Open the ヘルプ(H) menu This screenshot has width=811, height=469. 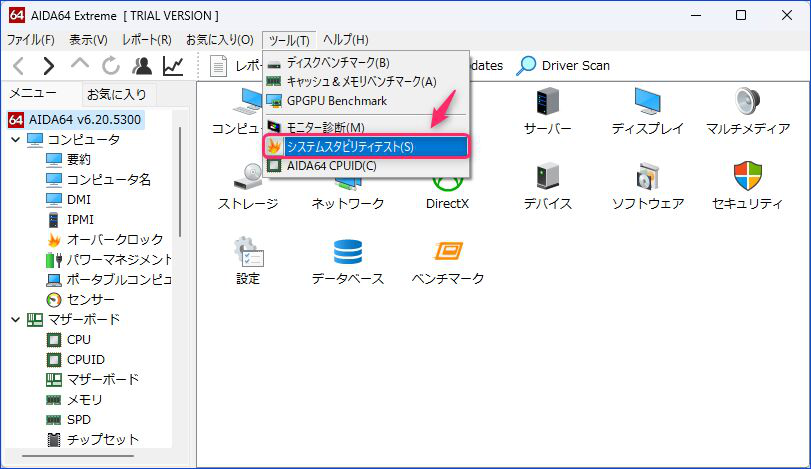[346, 40]
